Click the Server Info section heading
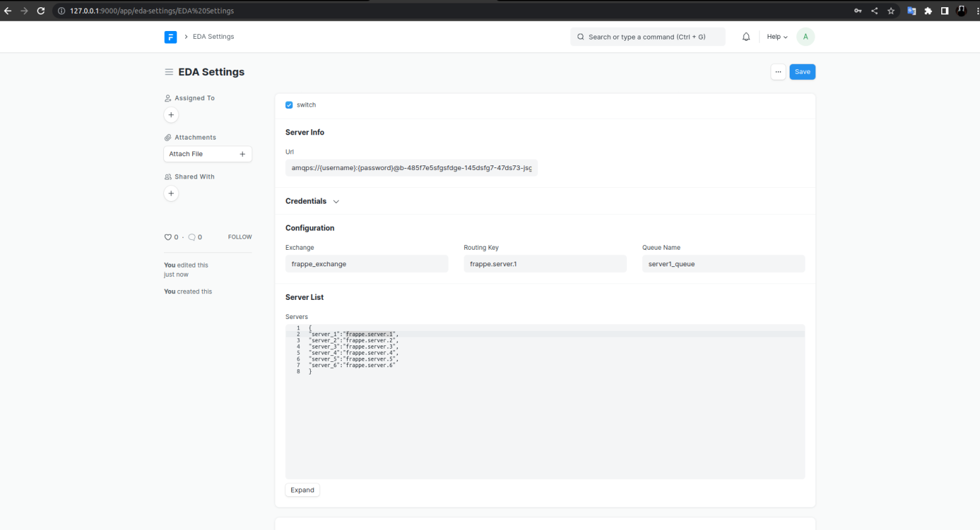The height and width of the screenshot is (530, 980). 305,132
